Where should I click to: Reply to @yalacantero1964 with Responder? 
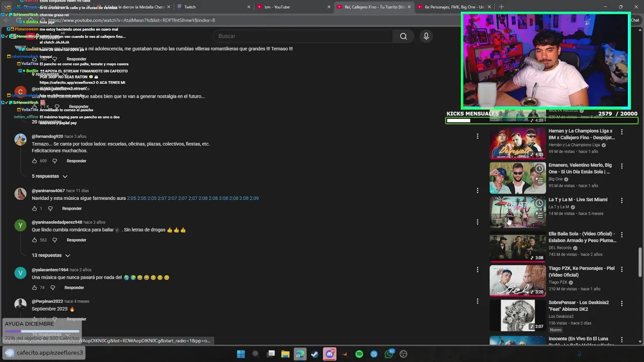[74, 288]
